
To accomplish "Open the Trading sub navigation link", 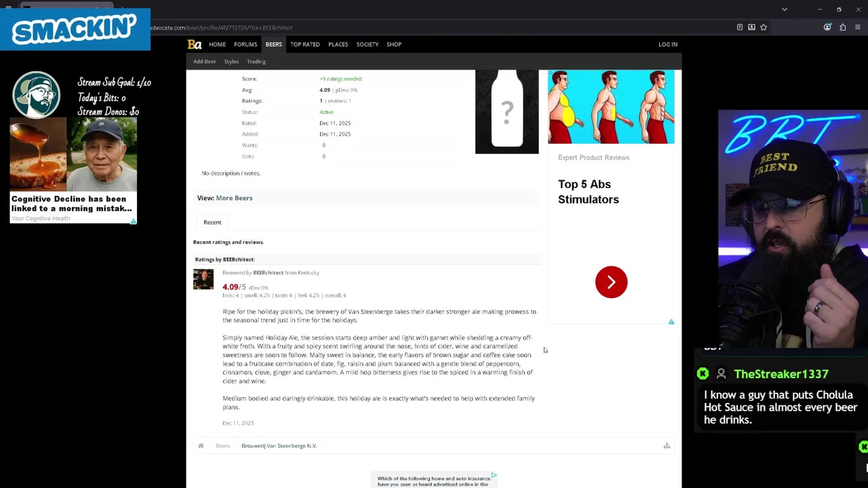I will point(256,62).
